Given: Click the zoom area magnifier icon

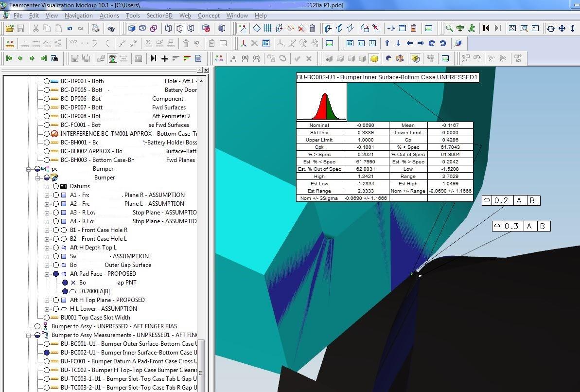Looking at the screenshot, I should tap(524, 28).
